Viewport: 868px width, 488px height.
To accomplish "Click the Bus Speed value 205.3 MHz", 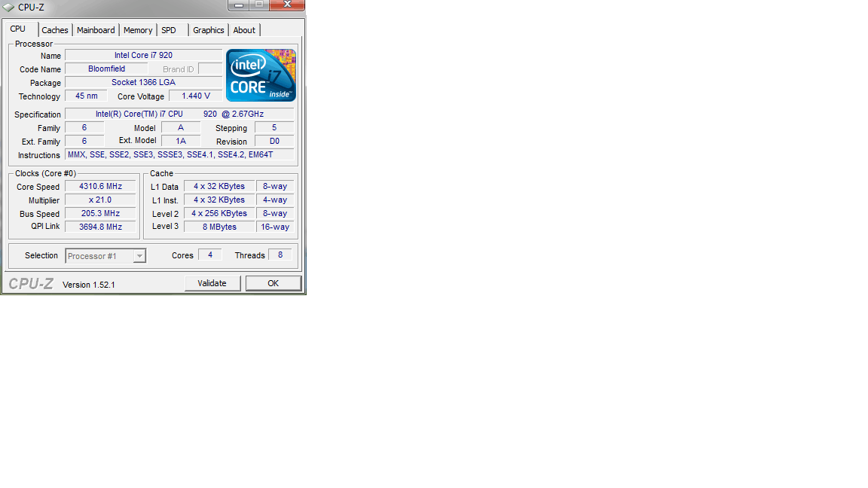I will 100,213.
